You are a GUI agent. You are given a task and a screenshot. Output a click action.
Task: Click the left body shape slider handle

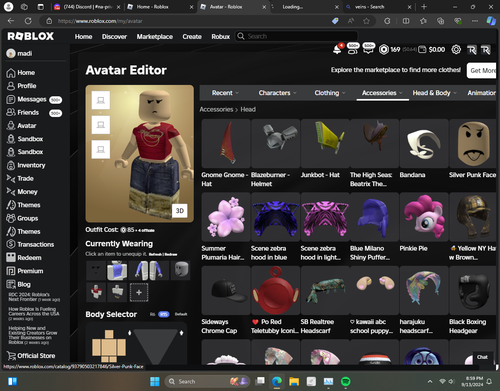(130, 333)
